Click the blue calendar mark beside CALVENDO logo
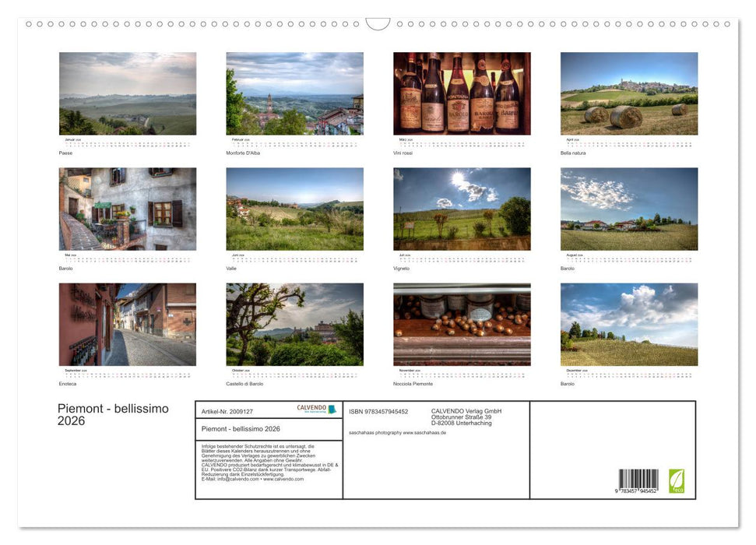The height and width of the screenshot is (545, 756). pos(332,409)
